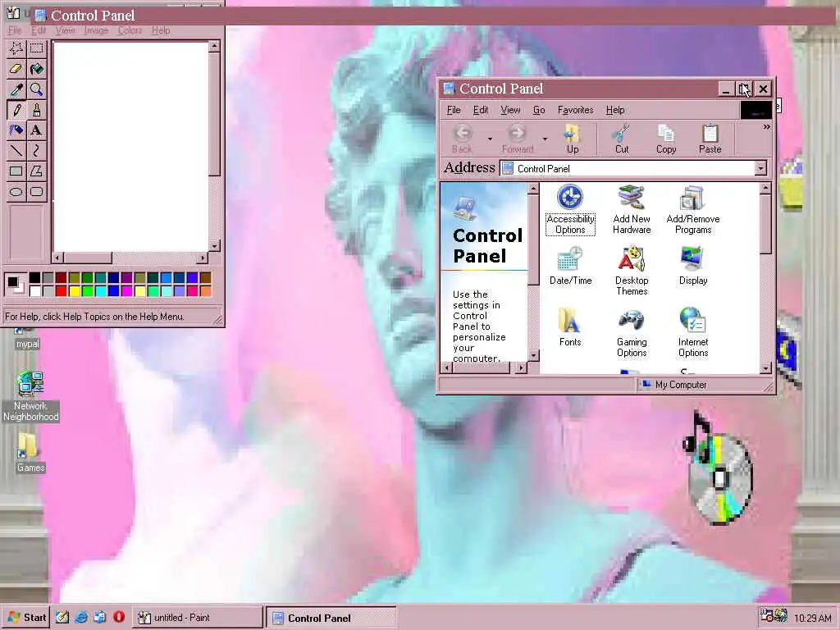Choose the Text tool in Paint
Screen dimensions: 840x630
[36, 130]
